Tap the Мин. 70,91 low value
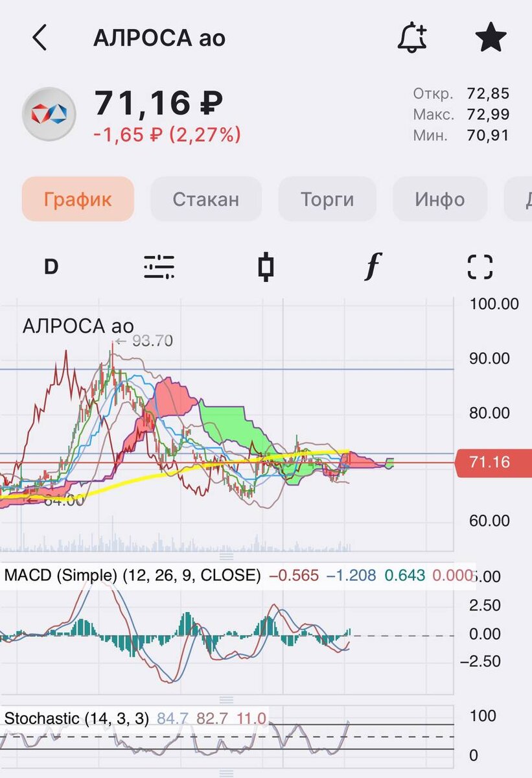532x778 pixels. [x=461, y=136]
